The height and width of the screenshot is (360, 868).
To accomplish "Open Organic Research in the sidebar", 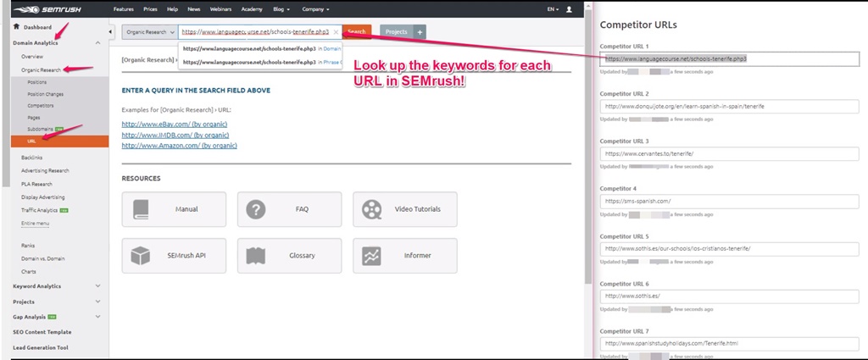I will point(41,70).
